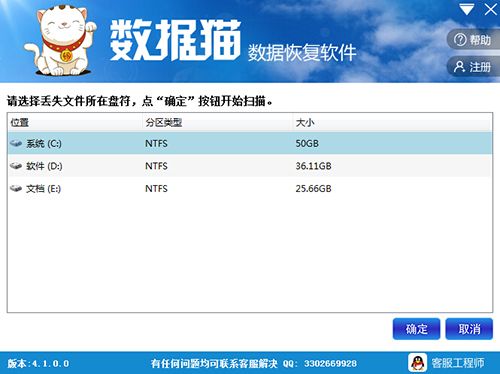The height and width of the screenshot is (374, 500).
Task: Click the 确定 button to start scan
Action: pyautogui.click(x=416, y=329)
